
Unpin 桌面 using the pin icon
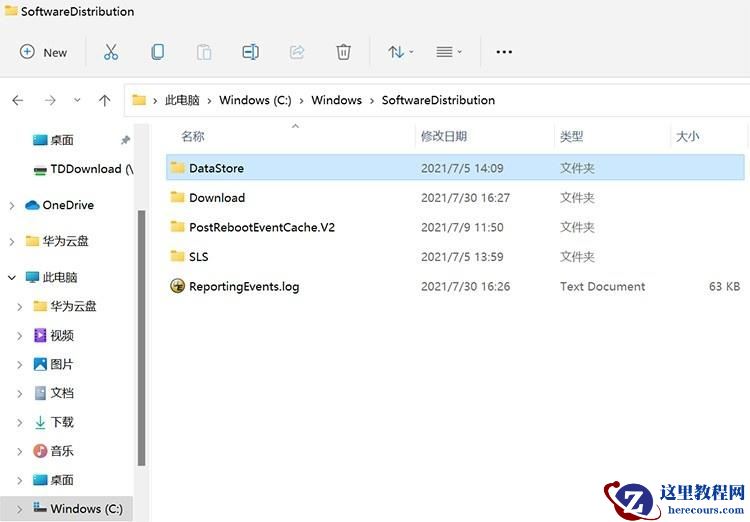[125, 140]
